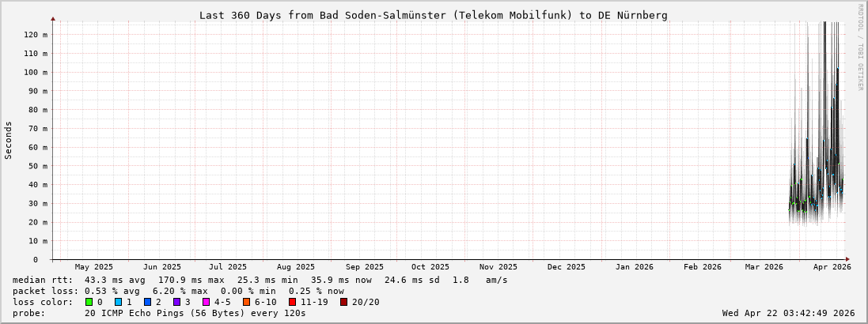The height and width of the screenshot is (324, 868).
Task: Select the May 2025 x-axis label
Action: tap(94, 267)
